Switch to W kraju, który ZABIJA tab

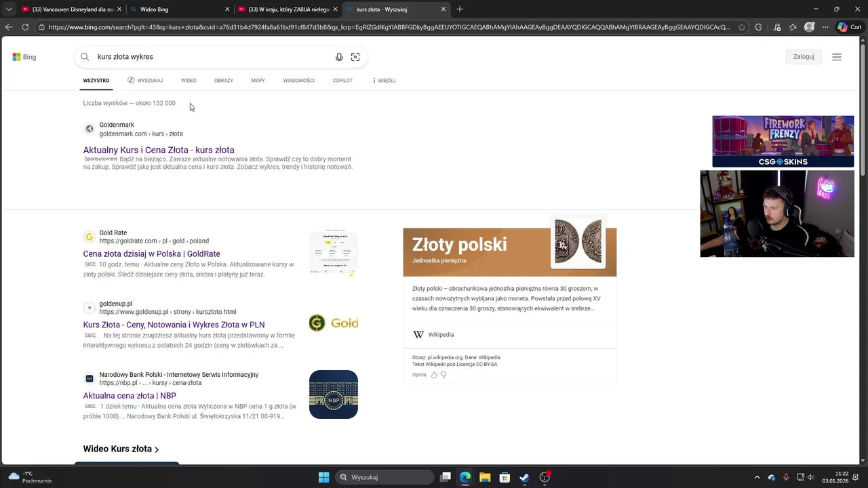click(x=288, y=9)
